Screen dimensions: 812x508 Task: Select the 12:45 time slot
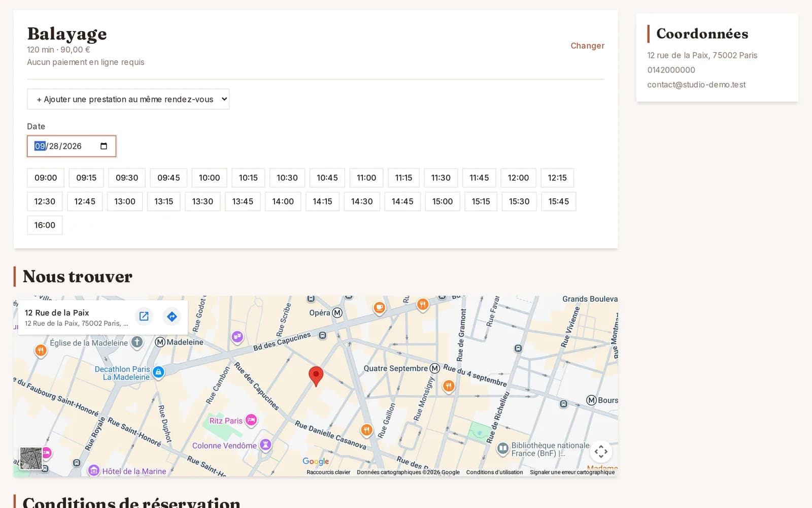pos(85,202)
